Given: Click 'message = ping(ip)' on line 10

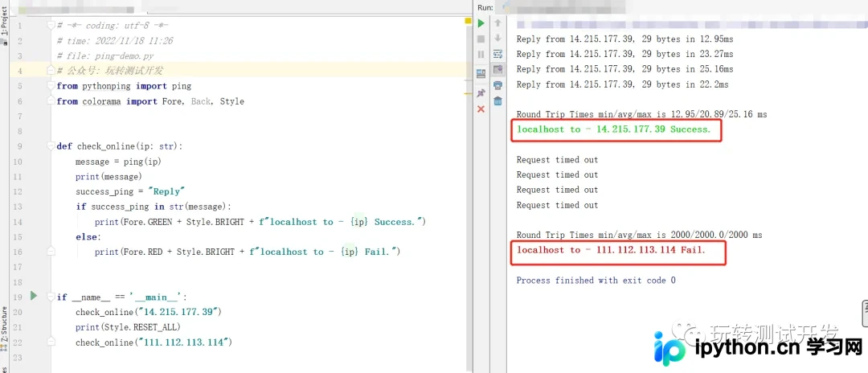Looking at the screenshot, I should click(x=118, y=162).
